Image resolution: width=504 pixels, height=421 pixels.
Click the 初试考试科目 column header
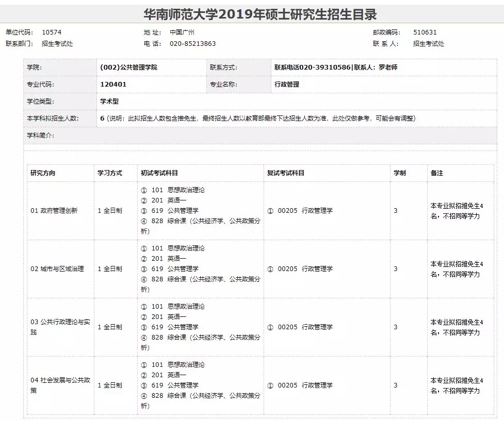point(159,173)
